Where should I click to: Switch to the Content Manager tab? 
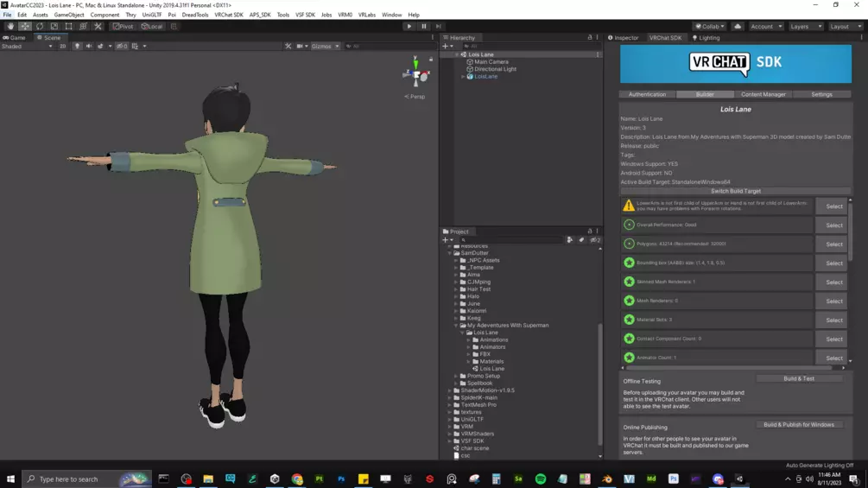coord(763,94)
